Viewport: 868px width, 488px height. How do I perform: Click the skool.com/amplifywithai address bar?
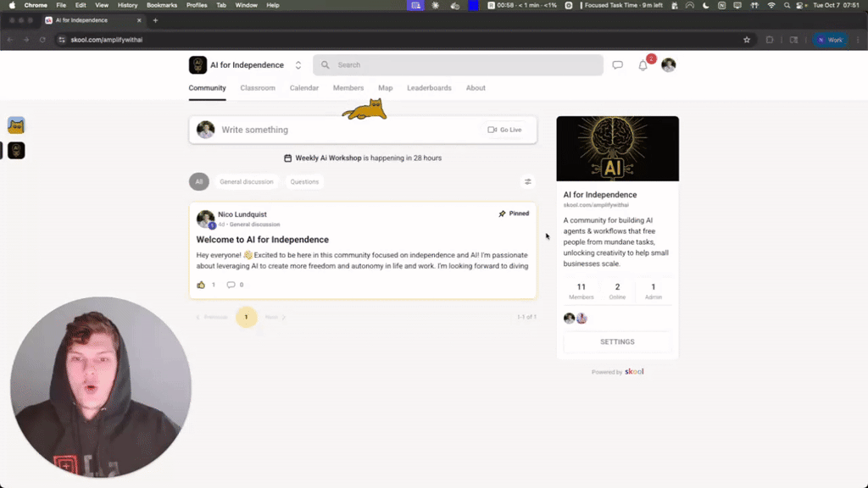[x=106, y=40]
